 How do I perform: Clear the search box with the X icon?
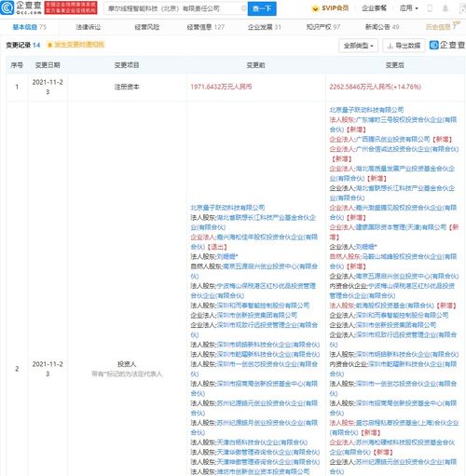coord(244,8)
